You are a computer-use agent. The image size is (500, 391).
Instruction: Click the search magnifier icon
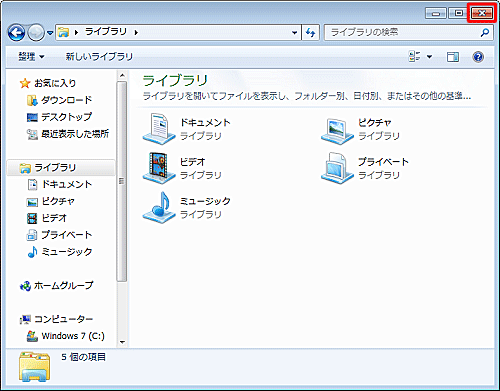[x=485, y=32]
